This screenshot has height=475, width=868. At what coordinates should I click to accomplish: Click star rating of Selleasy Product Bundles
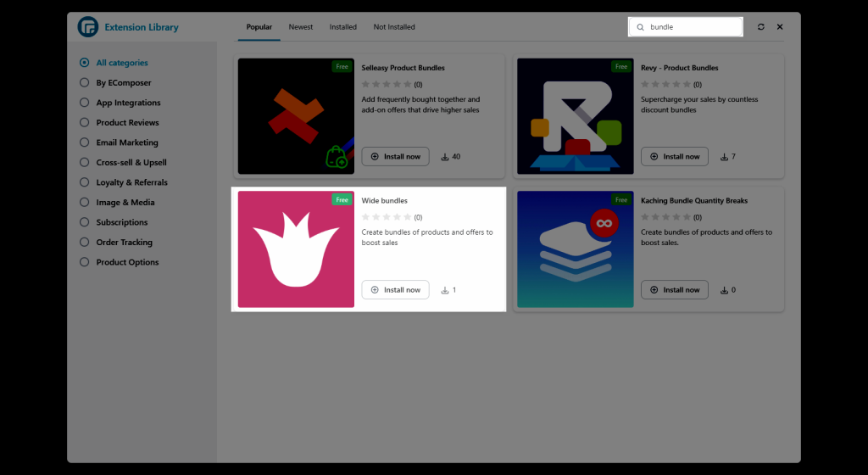tap(387, 84)
